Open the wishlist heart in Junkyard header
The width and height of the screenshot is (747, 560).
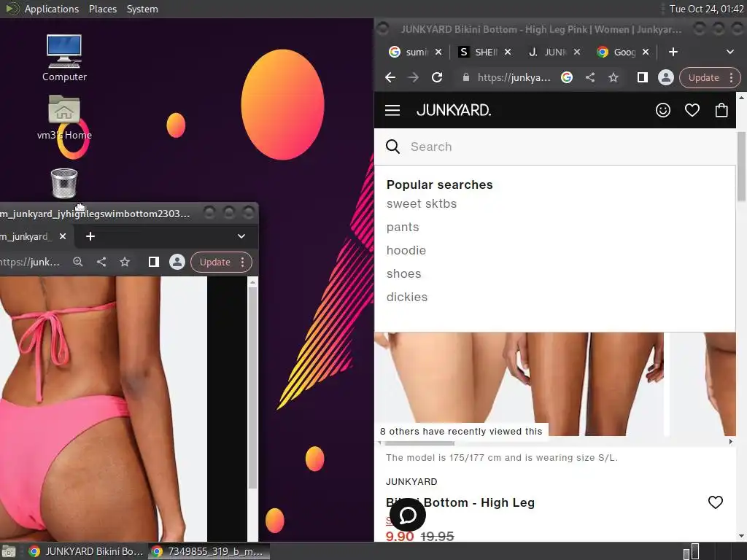tap(692, 111)
